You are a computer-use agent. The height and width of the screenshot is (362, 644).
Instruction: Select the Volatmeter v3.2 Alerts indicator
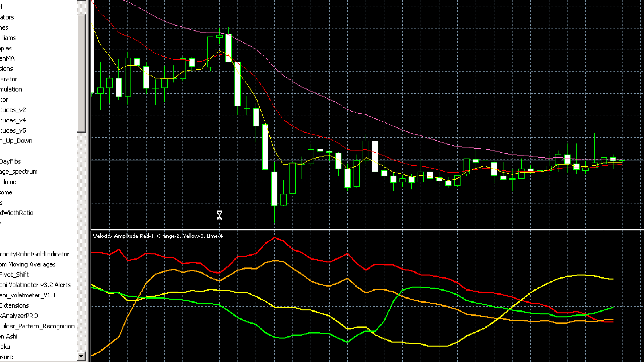tap(35, 285)
